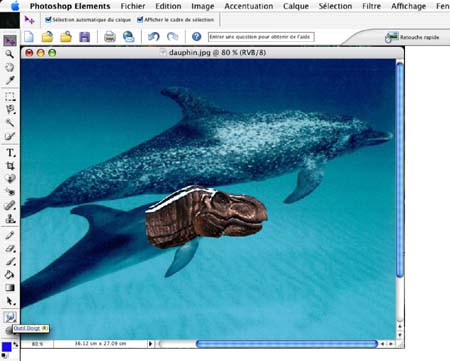Select the Rectangular Marquee tool
Screen dimensions: 450x361
pos(10,97)
